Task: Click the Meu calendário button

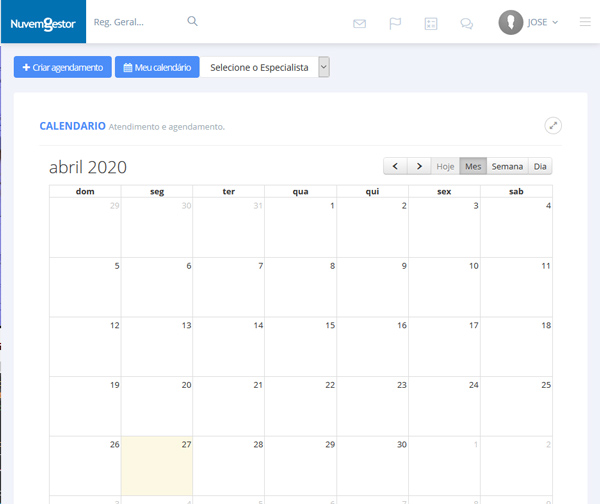Action: [x=157, y=67]
